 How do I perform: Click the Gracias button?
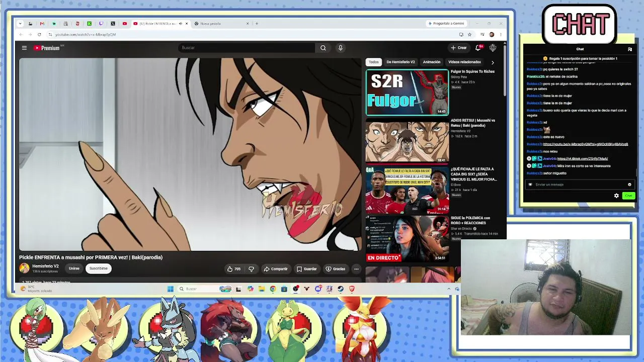tap(336, 269)
